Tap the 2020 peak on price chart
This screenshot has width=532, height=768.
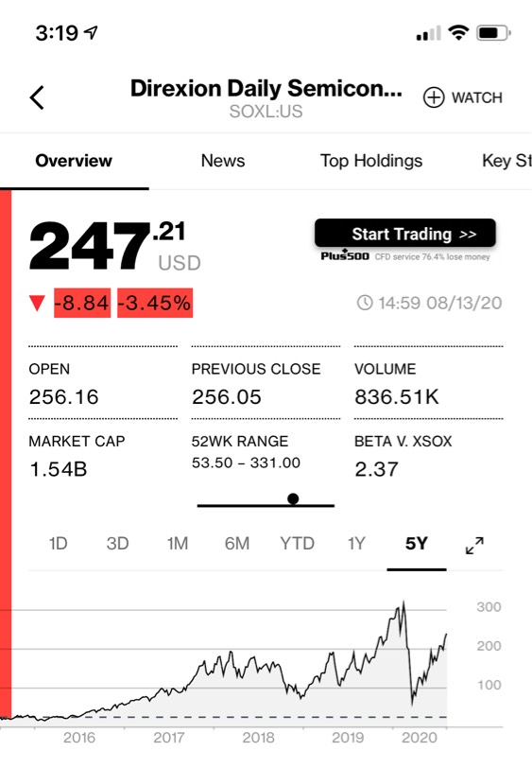coord(403,603)
